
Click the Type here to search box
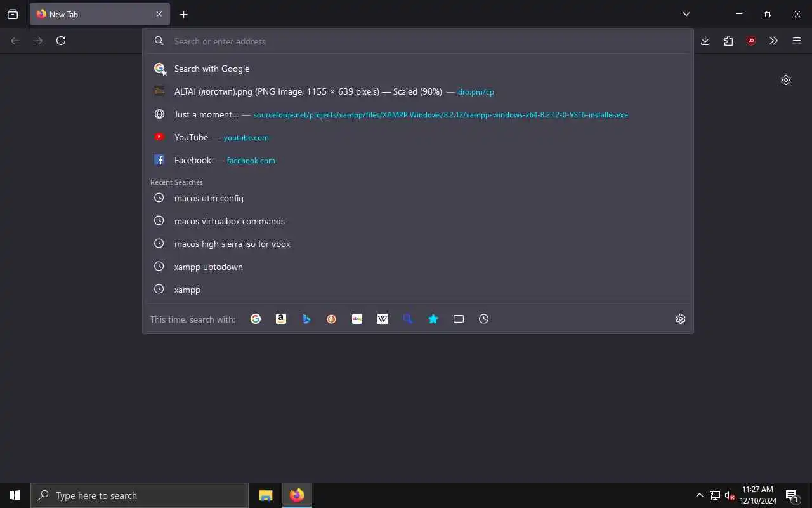pyautogui.click(x=140, y=495)
